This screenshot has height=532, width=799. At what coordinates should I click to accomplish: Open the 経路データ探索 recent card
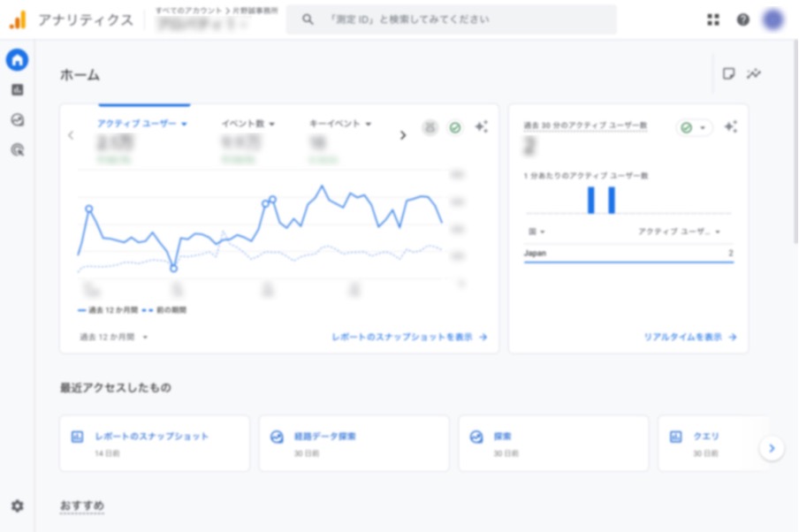click(x=354, y=443)
